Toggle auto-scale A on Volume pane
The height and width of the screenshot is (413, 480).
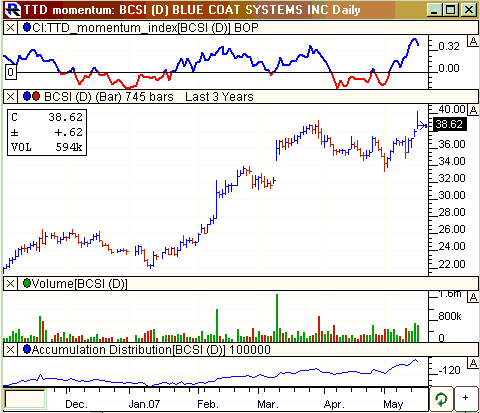point(473,297)
